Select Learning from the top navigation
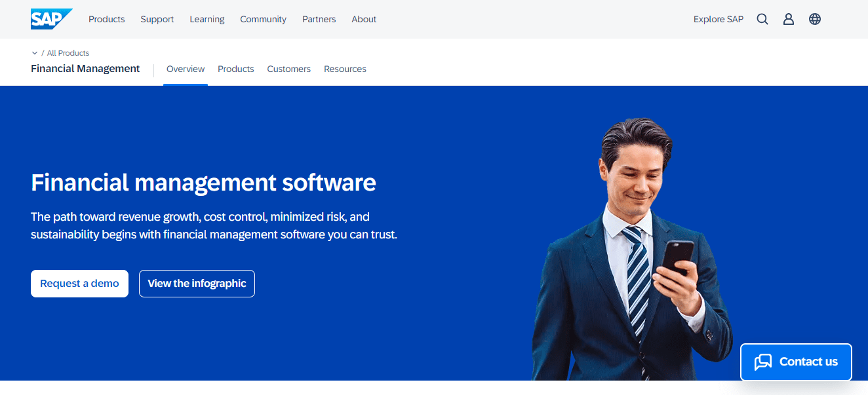The height and width of the screenshot is (395, 868). pos(207,19)
